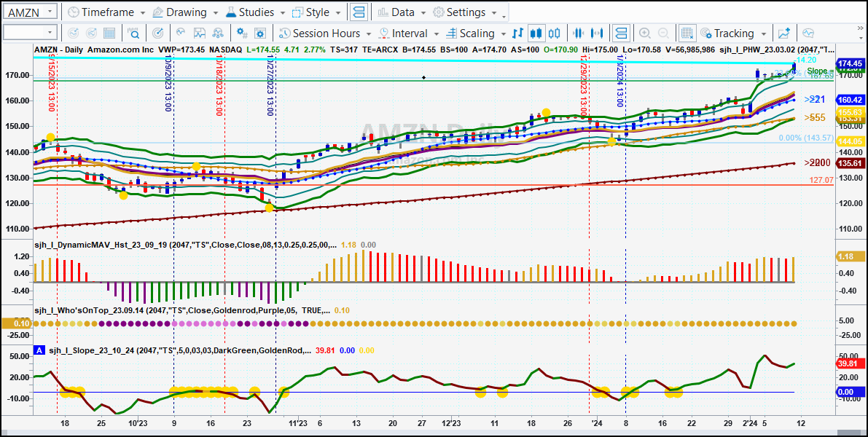Click the 10/18/2023 13:00 vertical line marker
This screenshot has width=868, height=437.
tap(218, 84)
